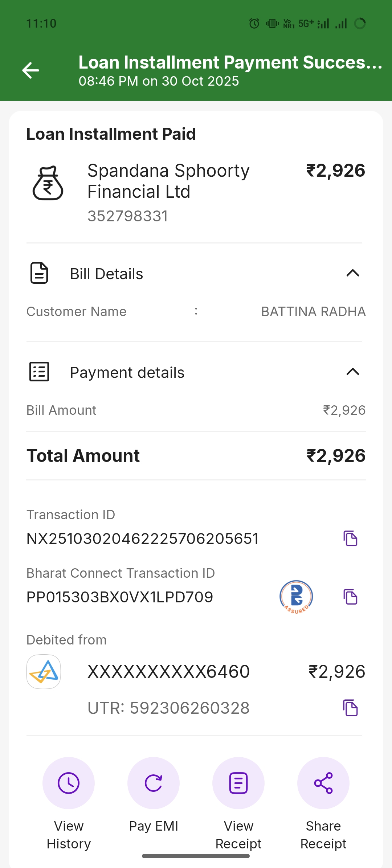Collapse the Payment details section
Screen dimensions: 392x868
click(352, 372)
